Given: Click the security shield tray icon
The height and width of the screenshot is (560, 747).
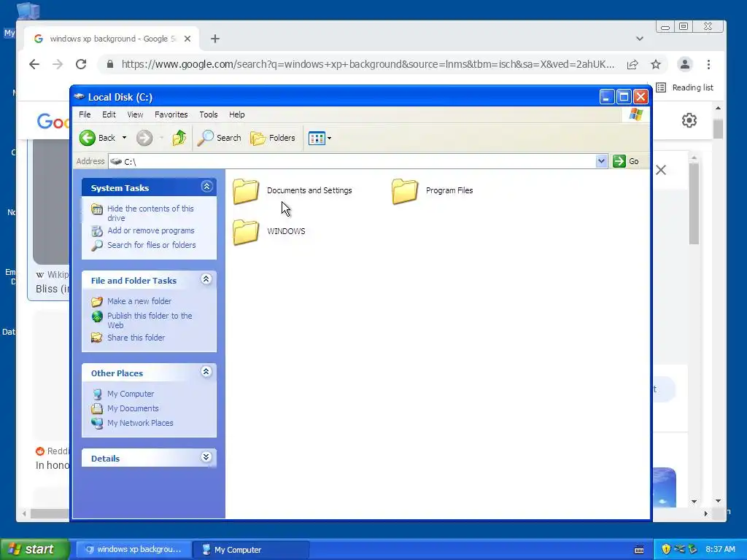Looking at the screenshot, I should point(666,550).
